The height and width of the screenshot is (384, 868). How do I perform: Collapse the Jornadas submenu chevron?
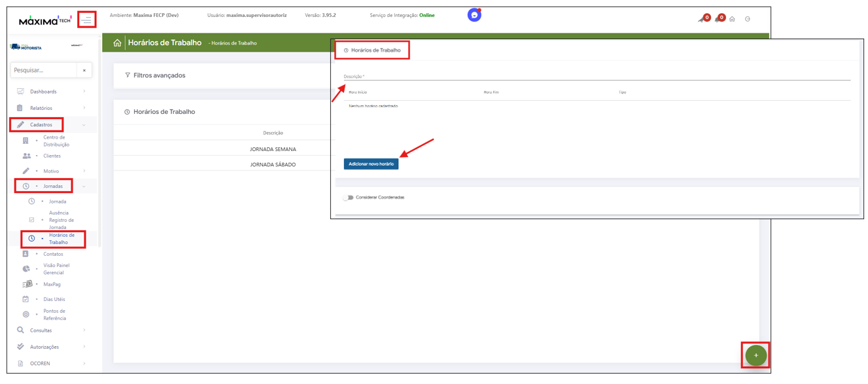coord(84,186)
